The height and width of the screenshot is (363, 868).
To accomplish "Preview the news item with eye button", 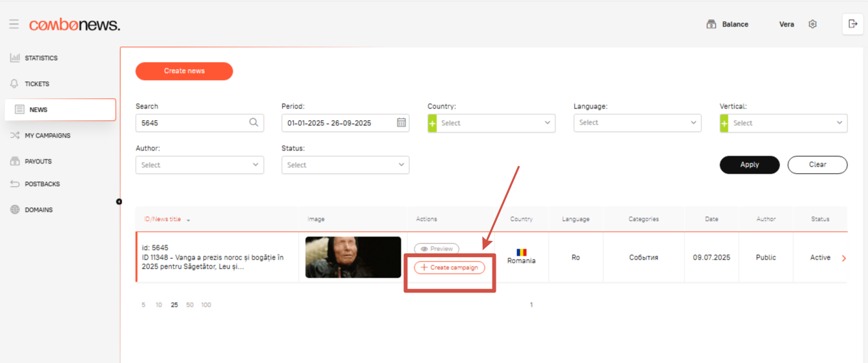I will tap(436, 249).
